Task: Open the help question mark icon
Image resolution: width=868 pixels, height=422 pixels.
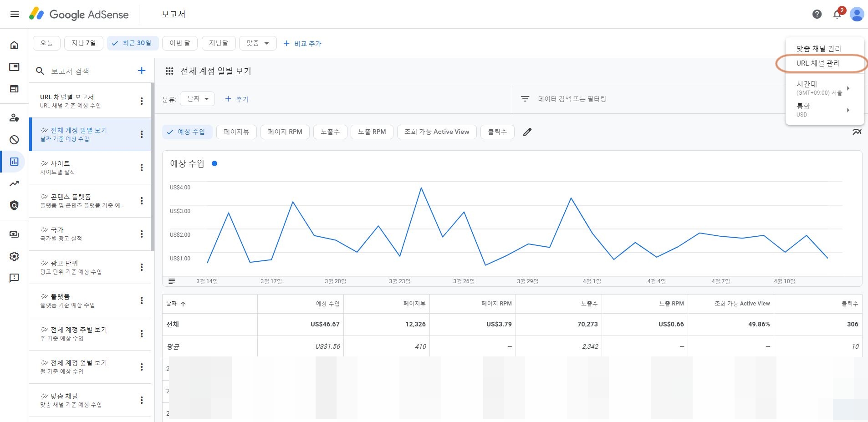Action: tap(817, 14)
